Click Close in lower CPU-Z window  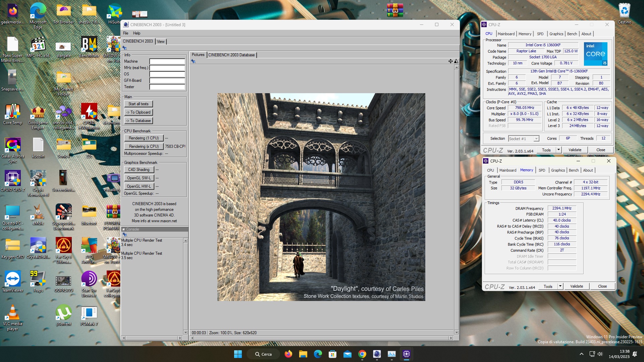click(x=602, y=286)
